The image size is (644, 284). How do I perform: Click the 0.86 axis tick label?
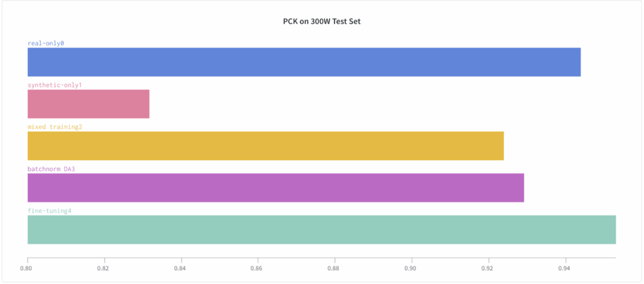point(257,268)
